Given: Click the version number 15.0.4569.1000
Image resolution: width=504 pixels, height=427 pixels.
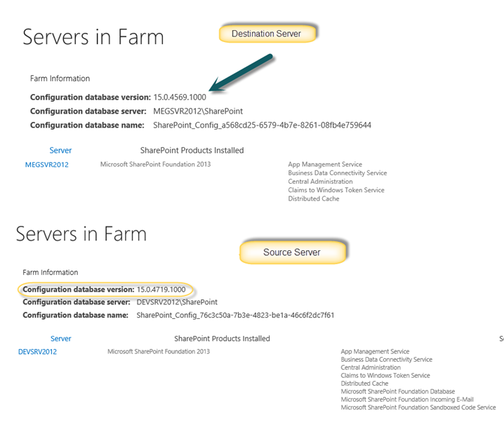Looking at the screenshot, I should tap(180, 97).
